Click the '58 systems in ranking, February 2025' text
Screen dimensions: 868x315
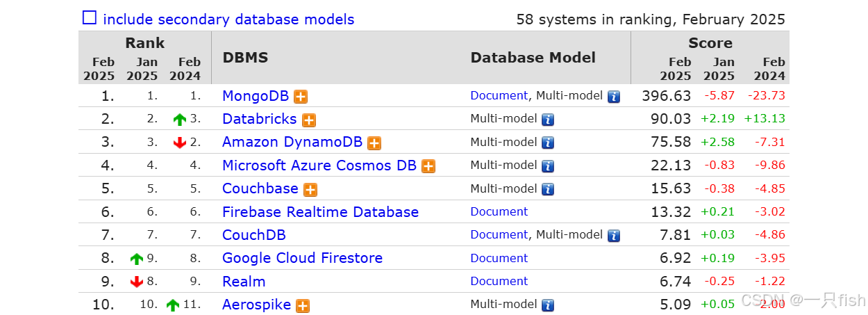(x=651, y=19)
